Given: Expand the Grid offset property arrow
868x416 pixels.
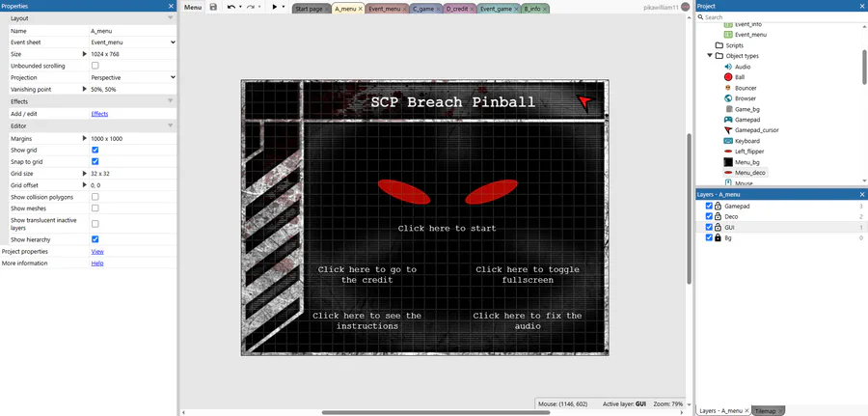Looking at the screenshot, I should (x=85, y=185).
